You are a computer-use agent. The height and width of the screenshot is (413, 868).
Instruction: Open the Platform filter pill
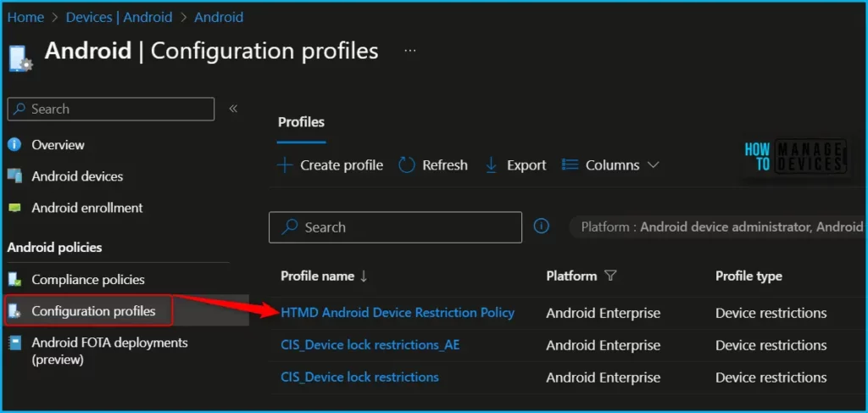tap(718, 227)
